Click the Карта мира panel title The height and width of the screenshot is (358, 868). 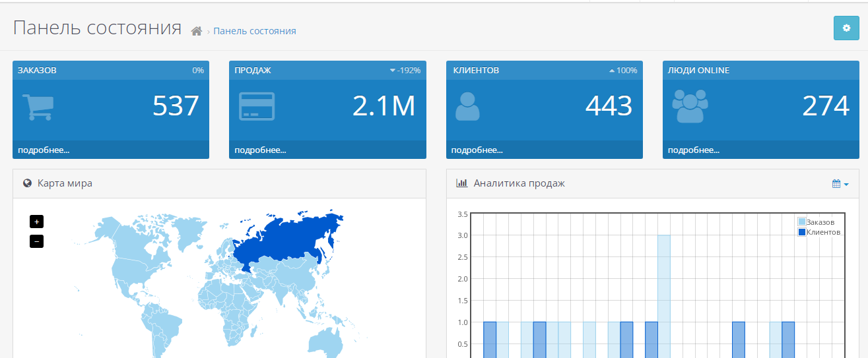point(65,183)
